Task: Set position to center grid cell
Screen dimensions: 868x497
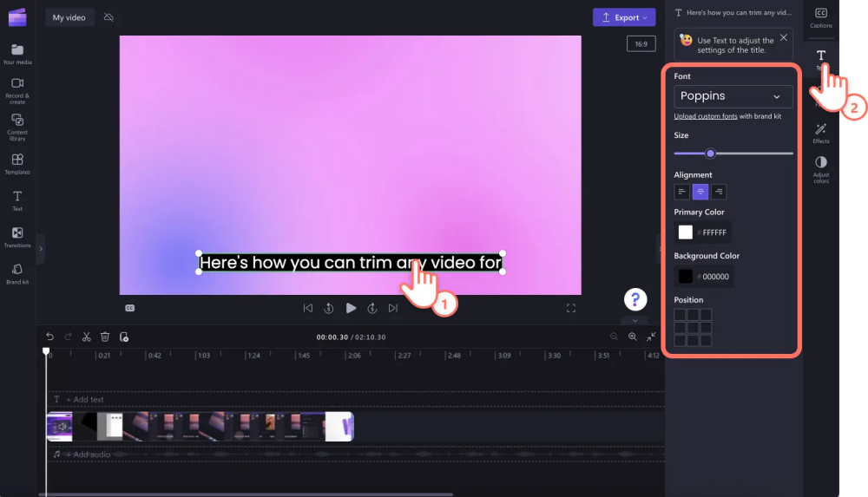Action: 693,328
